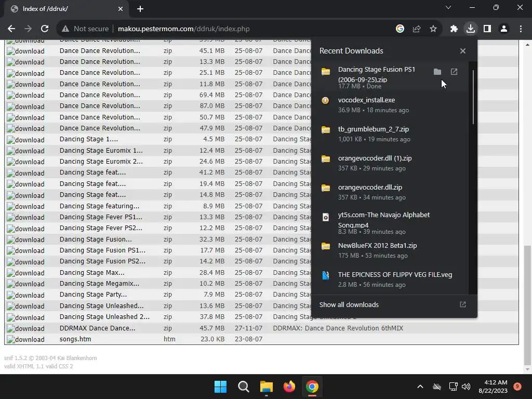Click the downloads panel scrollbar thumb
This screenshot has height=399, width=532.
click(x=473, y=97)
